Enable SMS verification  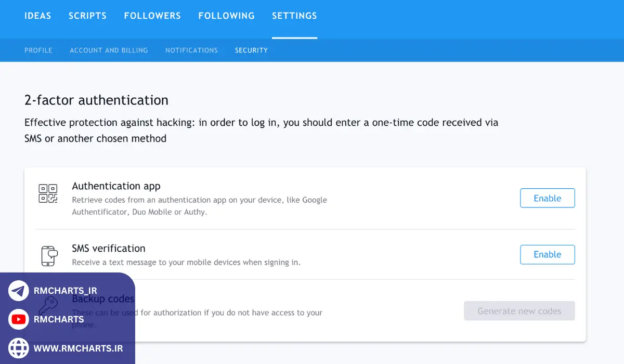pyautogui.click(x=547, y=254)
